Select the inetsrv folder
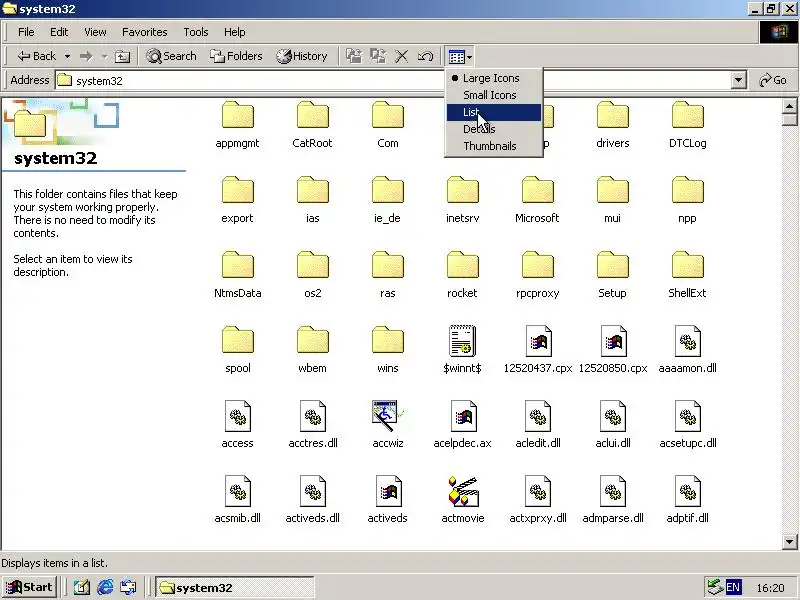 click(x=462, y=200)
